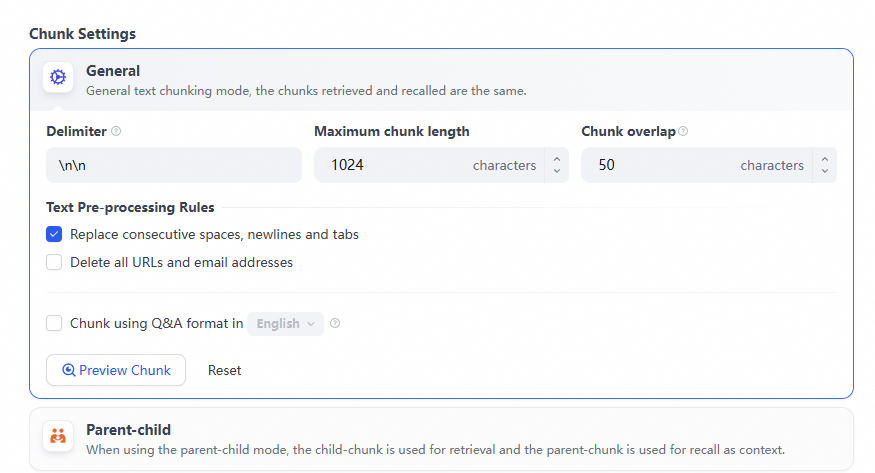This screenshot has height=473, width=875.
Task: Click the General mode gear icon
Action: point(58,77)
